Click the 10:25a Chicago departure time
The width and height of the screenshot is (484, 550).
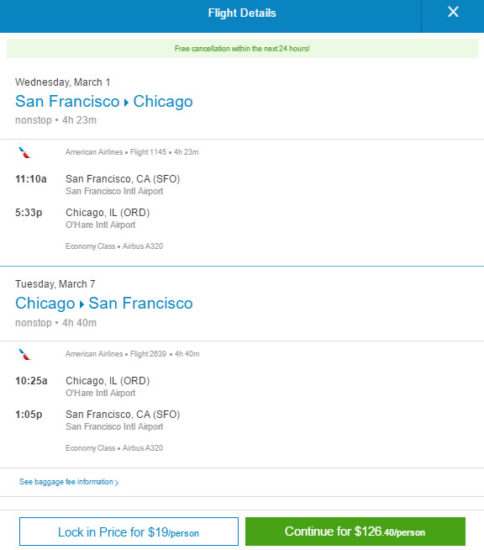pos(31,381)
